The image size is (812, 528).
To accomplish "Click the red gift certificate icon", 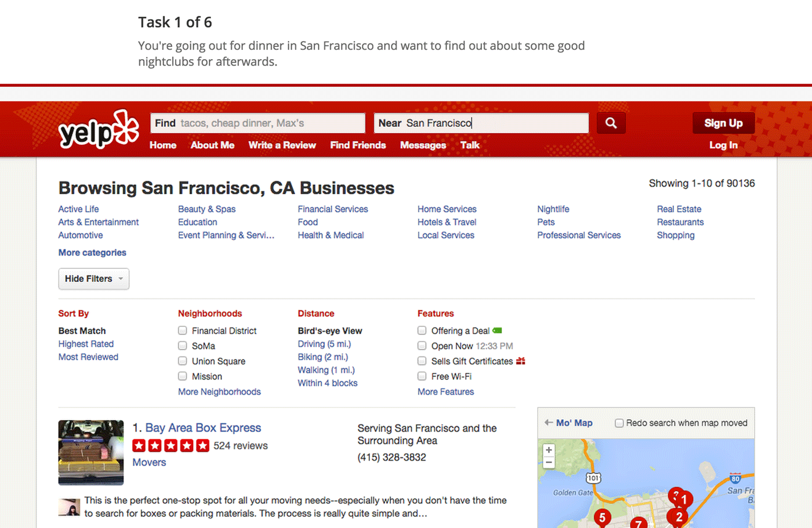I will point(520,361).
